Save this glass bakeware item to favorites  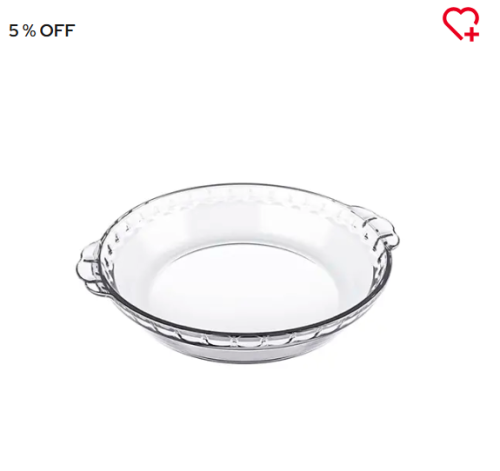point(461,24)
